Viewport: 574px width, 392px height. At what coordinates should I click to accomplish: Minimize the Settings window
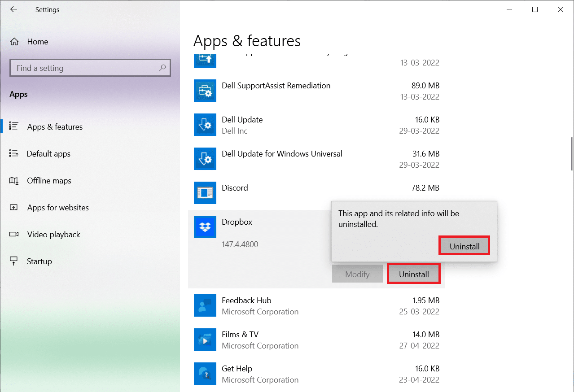[x=509, y=9]
